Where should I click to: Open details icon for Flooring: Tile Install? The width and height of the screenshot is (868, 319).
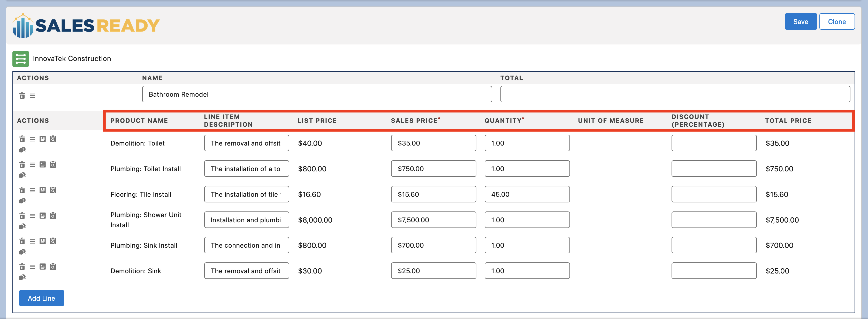(42, 190)
